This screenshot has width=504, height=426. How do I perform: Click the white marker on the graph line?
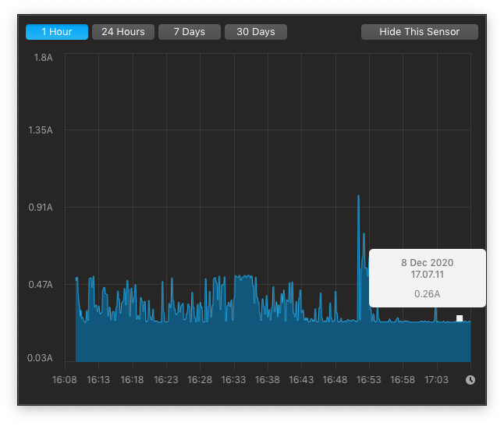pyautogui.click(x=460, y=318)
